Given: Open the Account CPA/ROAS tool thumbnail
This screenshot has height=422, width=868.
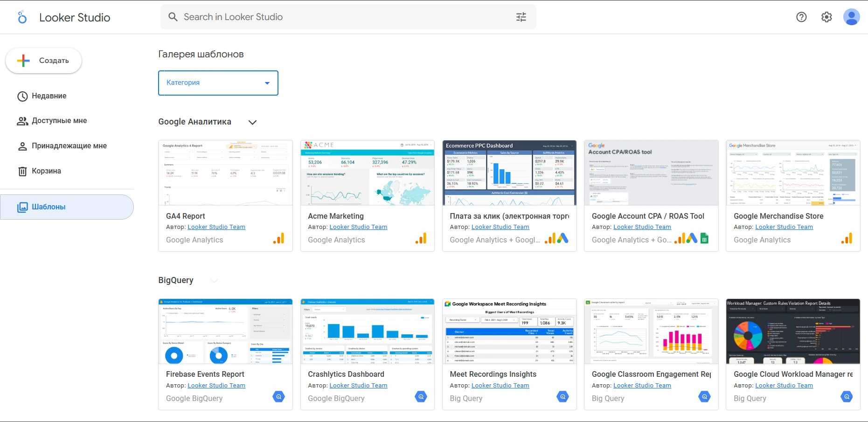Looking at the screenshot, I should click(x=651, y=173).
